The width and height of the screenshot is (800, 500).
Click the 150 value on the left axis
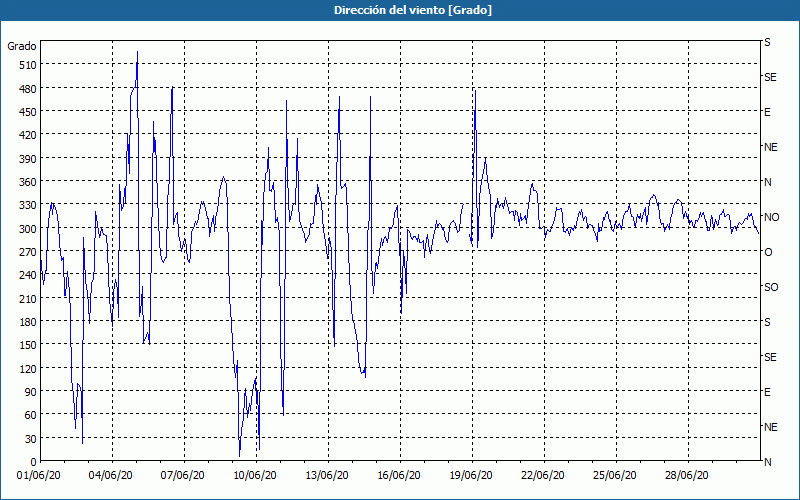tap(28, 345)
